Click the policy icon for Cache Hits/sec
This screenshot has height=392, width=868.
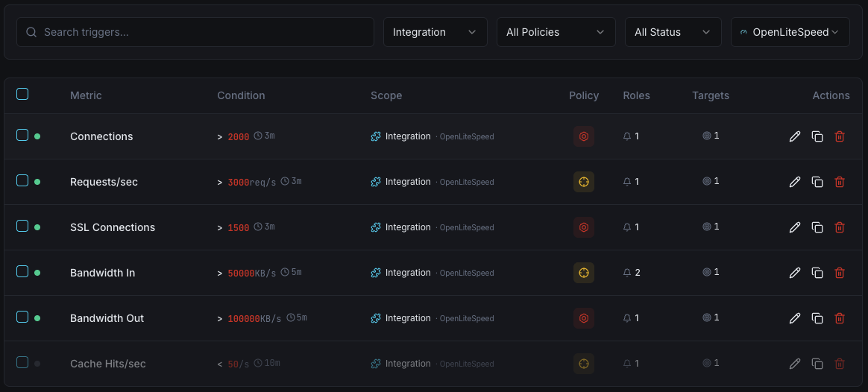(x=583, y=364)
